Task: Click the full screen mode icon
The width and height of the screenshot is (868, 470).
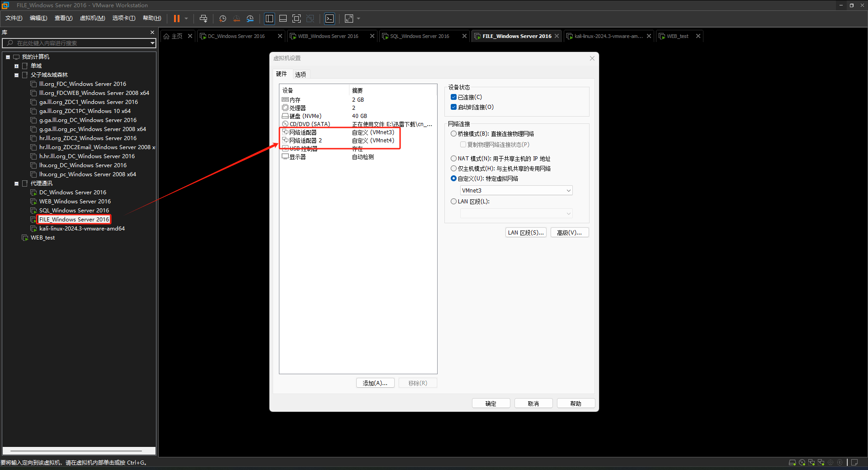Action: pos(297,19)
